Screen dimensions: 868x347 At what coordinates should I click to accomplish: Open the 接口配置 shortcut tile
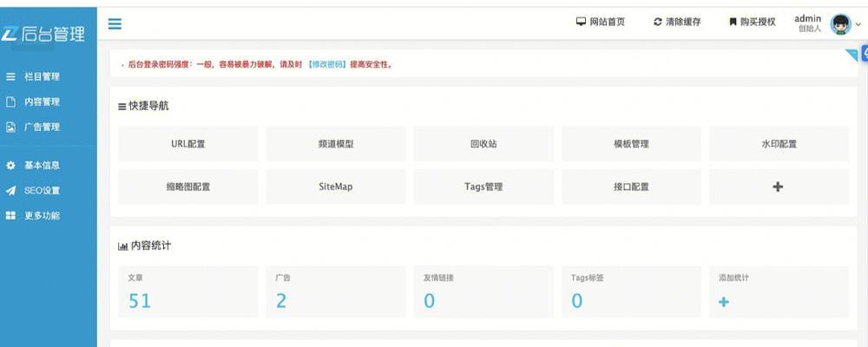click(632, 187)
